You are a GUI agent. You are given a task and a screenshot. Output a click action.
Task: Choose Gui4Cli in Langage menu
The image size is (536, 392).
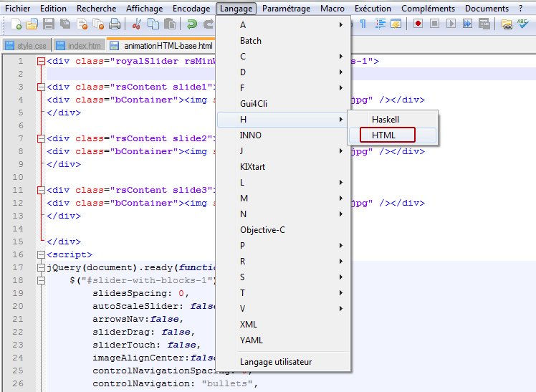point(283,103)
